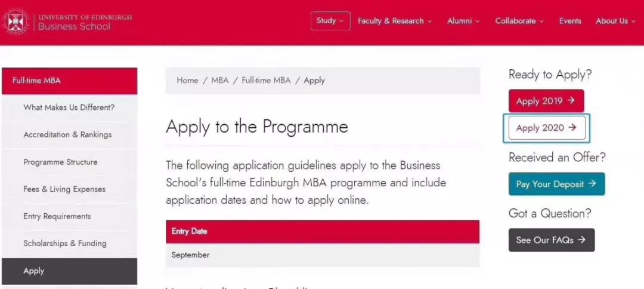Expand the About Us menu

coord(615,21)
